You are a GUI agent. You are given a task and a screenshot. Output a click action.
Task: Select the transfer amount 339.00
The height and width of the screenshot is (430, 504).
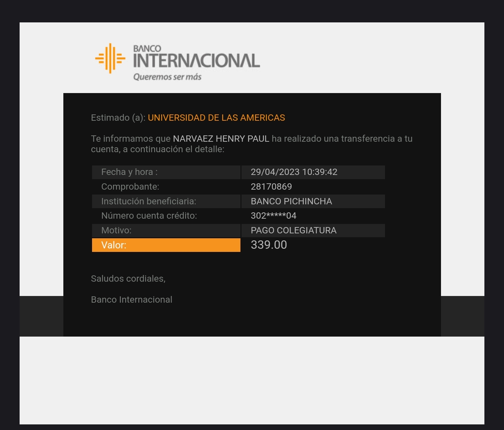268,245
